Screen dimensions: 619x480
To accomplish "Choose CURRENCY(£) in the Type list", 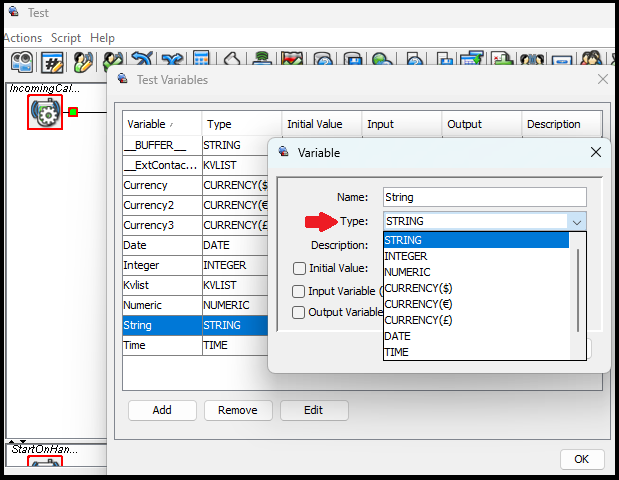I will point(476,320).
